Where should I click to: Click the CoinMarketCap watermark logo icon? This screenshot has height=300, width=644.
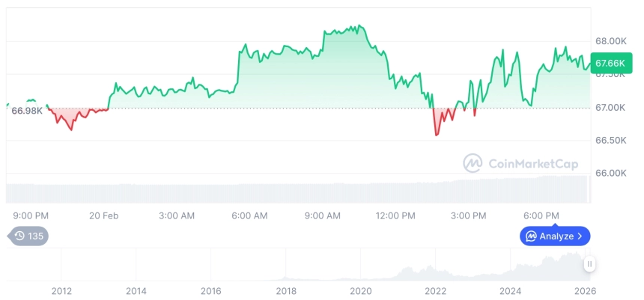(472, 162)
